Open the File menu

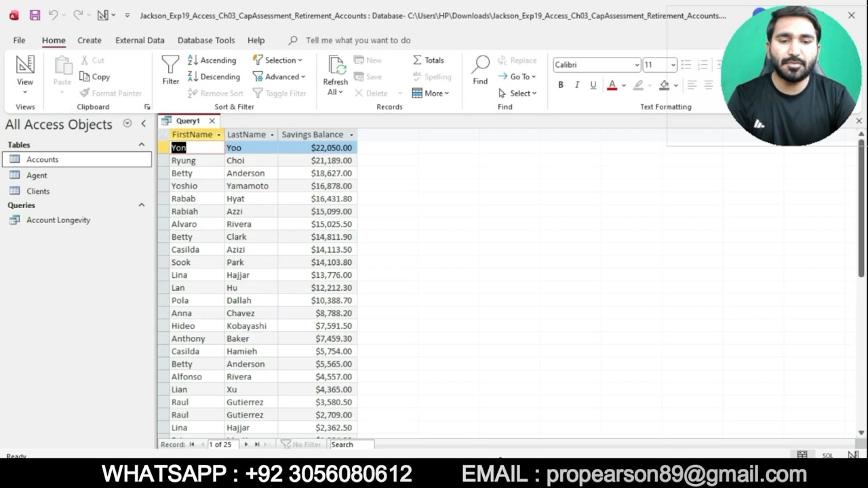click(19, 40)
